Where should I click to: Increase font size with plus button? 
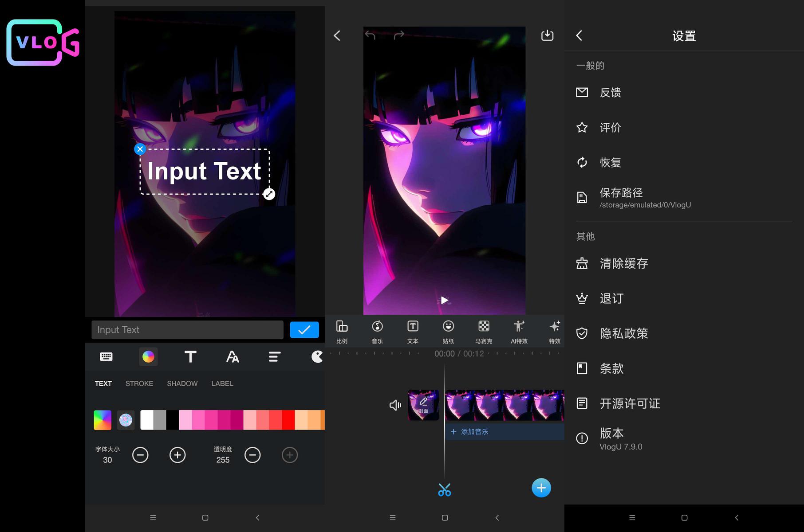pos(177,455)
